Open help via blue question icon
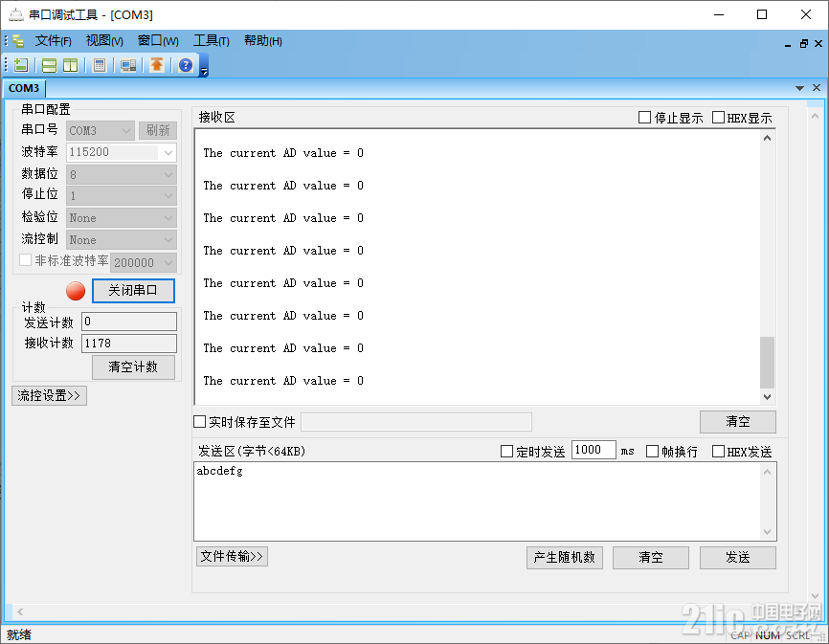The width and height of the screenshot is (829, 644). pos(186,65)
